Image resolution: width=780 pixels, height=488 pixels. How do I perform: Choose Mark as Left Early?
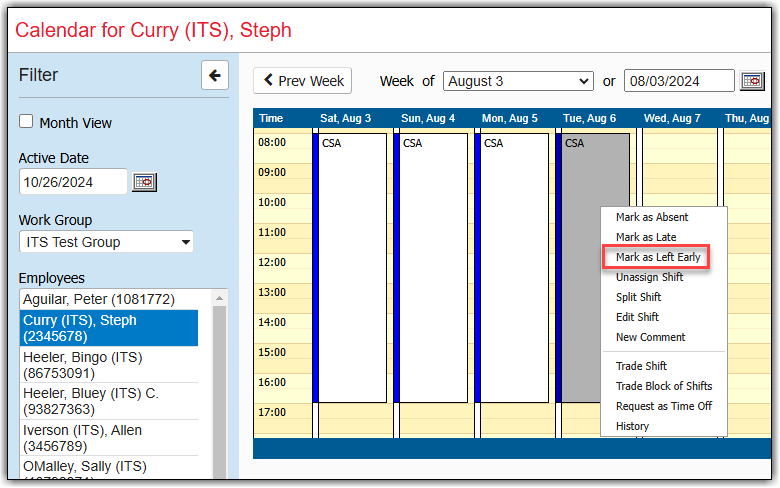click(657, 257)
